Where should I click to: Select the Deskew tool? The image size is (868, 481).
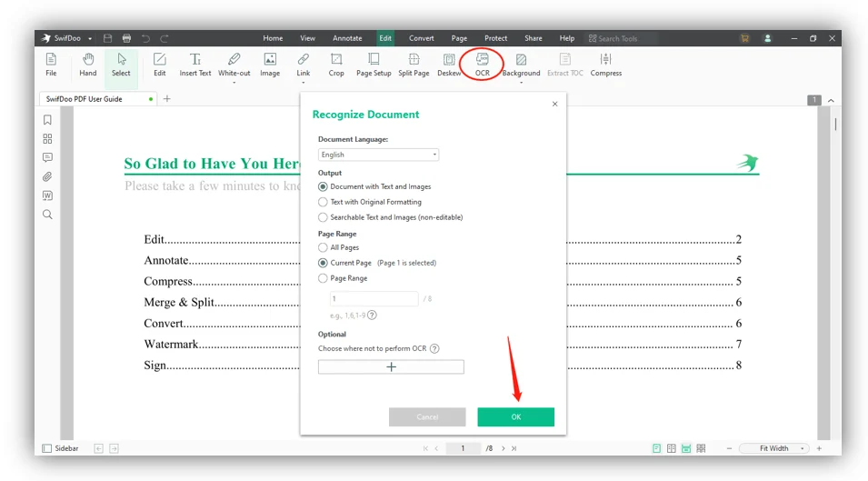(449, 65)
